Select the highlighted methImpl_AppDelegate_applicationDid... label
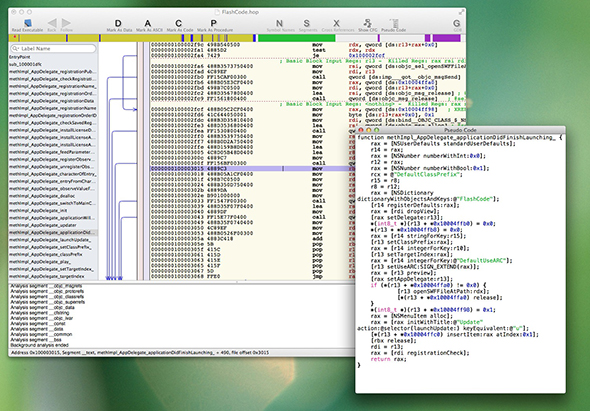This screenshot has height=411, width=590. [x=53, y=232]
